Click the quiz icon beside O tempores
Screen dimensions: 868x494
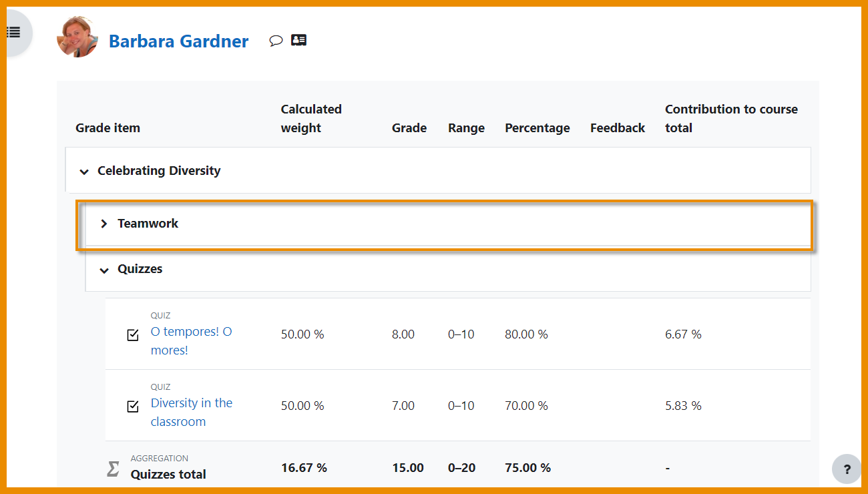[x=133, y=334]
